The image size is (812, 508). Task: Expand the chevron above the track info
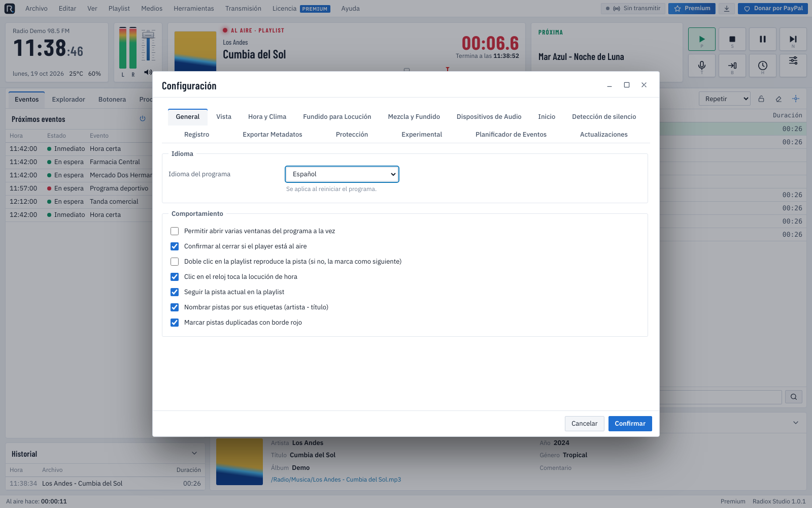[x=796, y=423]
